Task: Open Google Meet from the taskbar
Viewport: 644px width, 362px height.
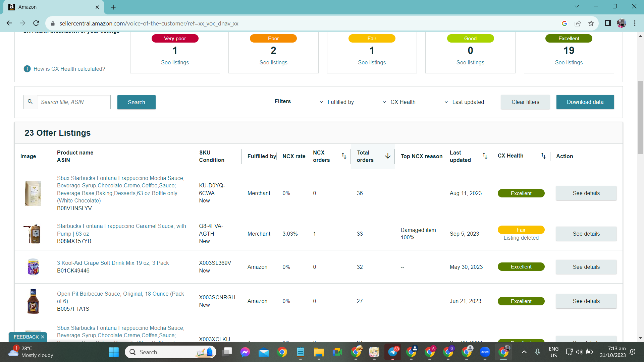Action: point(337,352)
